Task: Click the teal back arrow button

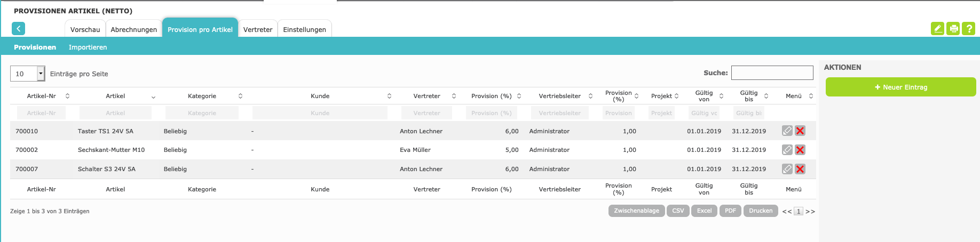Action: click(x=18, y=29)
